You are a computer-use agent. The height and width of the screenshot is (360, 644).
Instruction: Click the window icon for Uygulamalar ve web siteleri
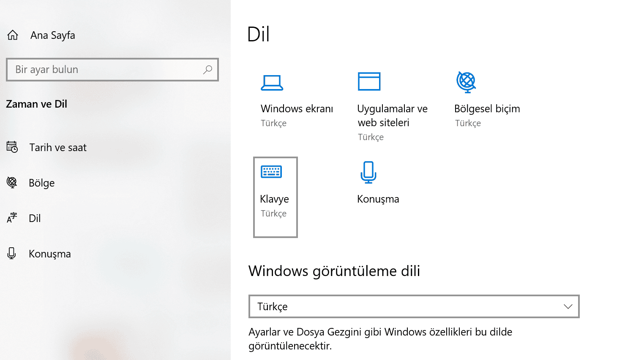(369, 81)
